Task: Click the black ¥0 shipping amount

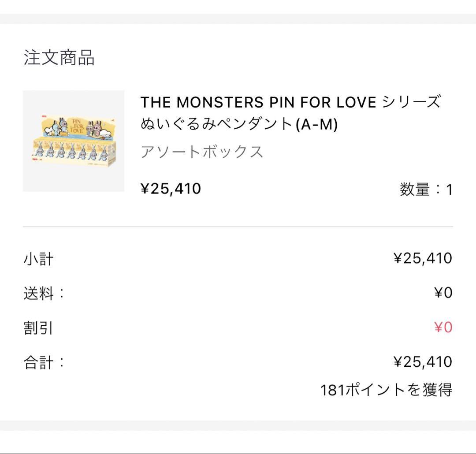Action: pyautogui.click(x=443, y=293)
